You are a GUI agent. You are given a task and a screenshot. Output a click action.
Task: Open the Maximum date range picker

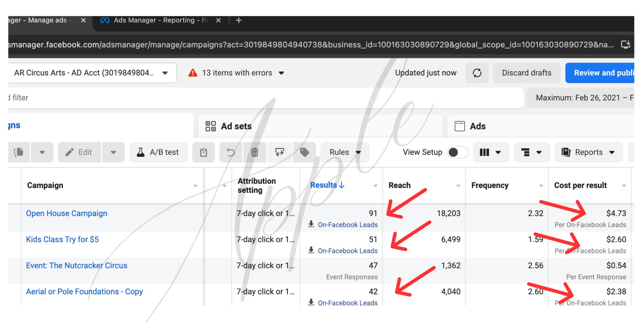pyautogui.click(x=581, y=98)
